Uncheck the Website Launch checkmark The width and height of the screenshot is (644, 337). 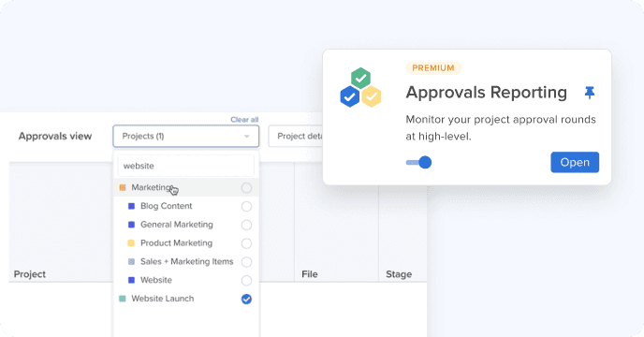[246, 300]
